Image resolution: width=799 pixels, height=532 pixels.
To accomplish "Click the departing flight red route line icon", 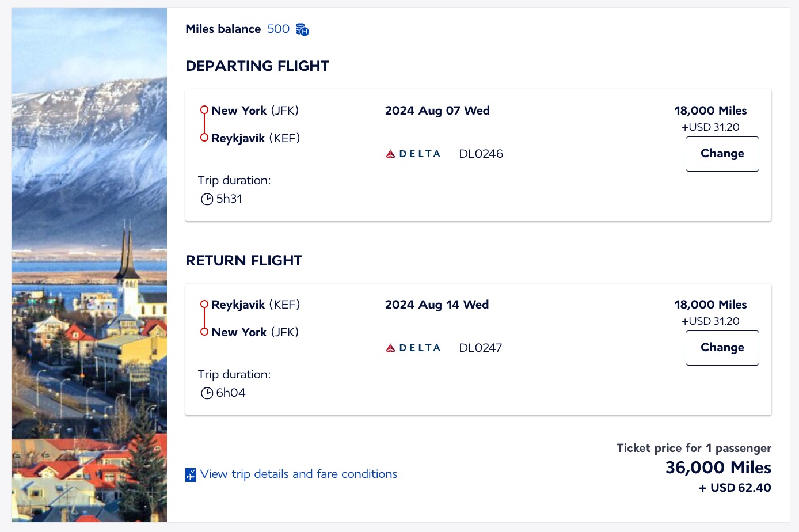I will [204, 124].
